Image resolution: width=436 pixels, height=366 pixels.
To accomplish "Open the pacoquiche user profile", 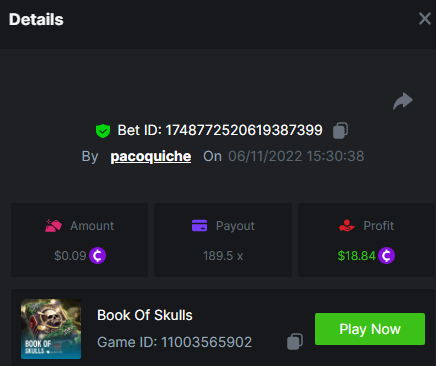I will [x=151, y=156].
